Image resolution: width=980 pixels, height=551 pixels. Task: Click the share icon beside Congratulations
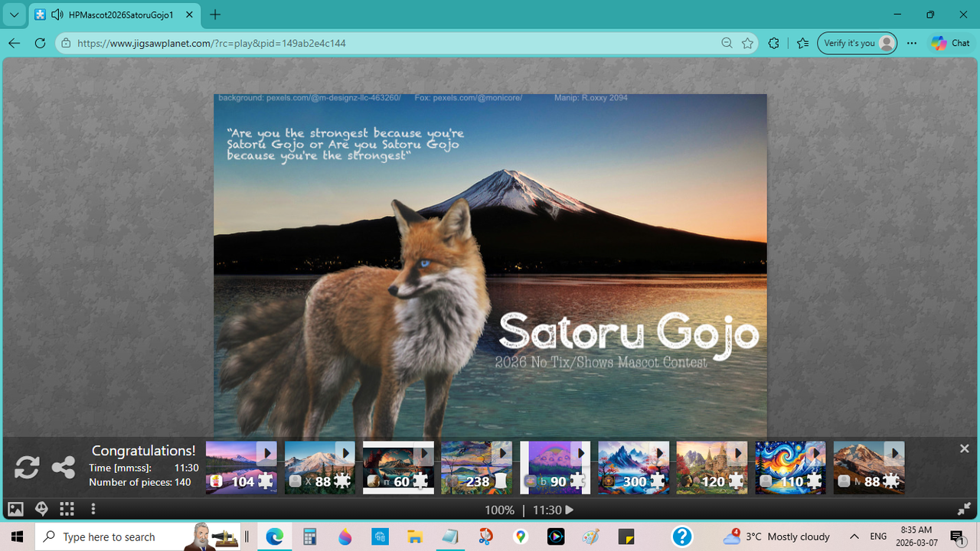click(x=63, y=467)
